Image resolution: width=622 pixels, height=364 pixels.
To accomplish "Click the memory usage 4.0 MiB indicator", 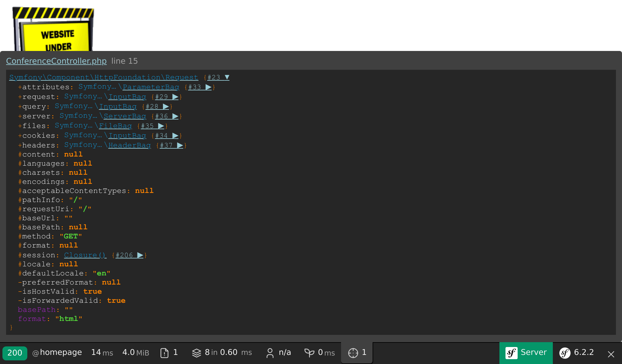I will (x=136, y=353).
